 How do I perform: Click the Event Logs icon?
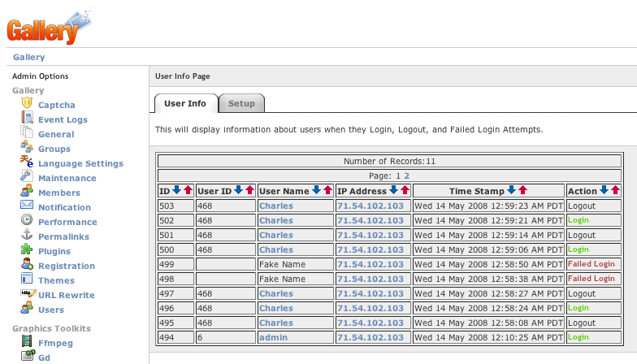point(27,118)
